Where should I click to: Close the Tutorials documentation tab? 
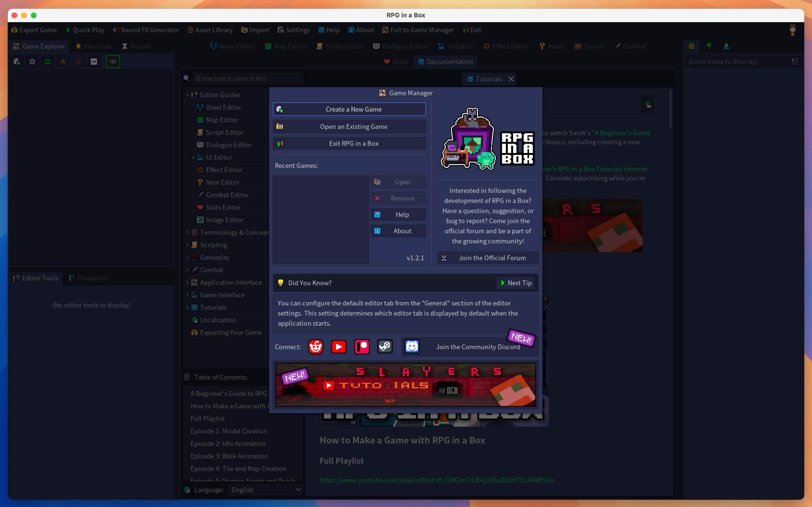511,79
